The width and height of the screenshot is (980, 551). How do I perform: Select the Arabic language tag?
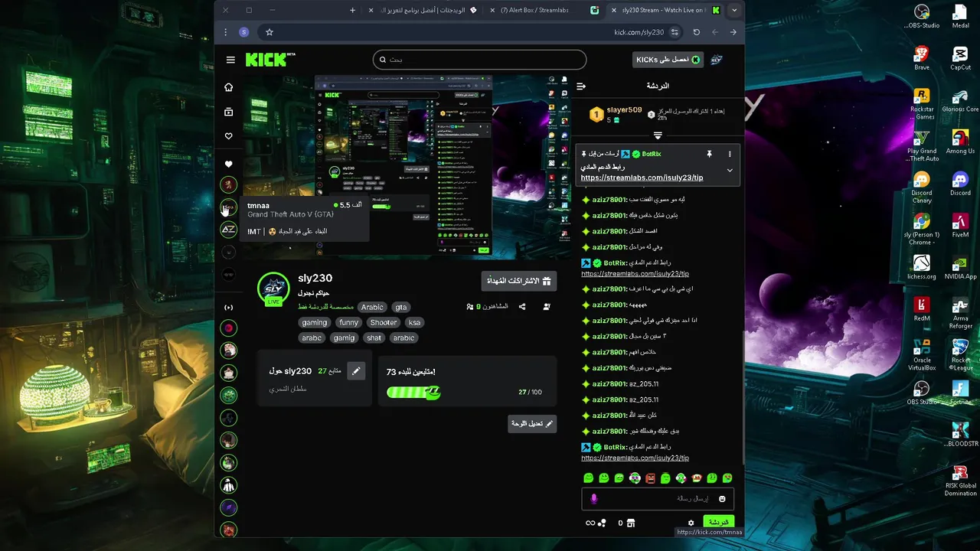point(372,307)
